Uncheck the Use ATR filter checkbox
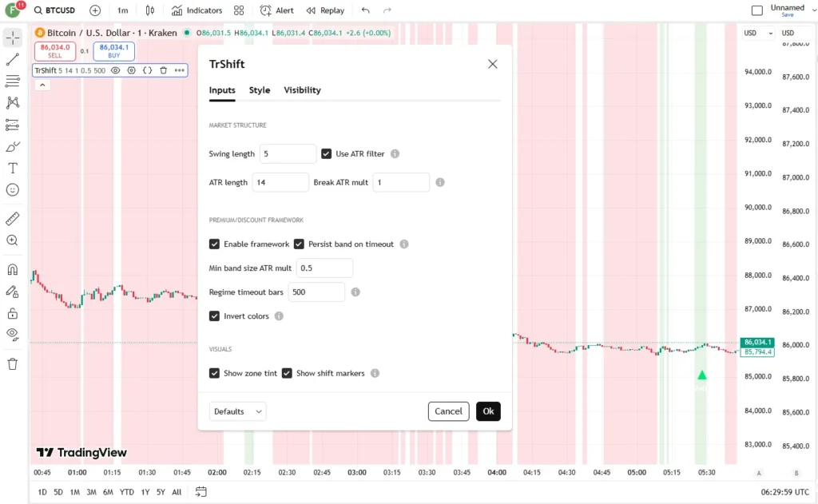Screen dimensions: 818x504 click(x=326, y=154)
